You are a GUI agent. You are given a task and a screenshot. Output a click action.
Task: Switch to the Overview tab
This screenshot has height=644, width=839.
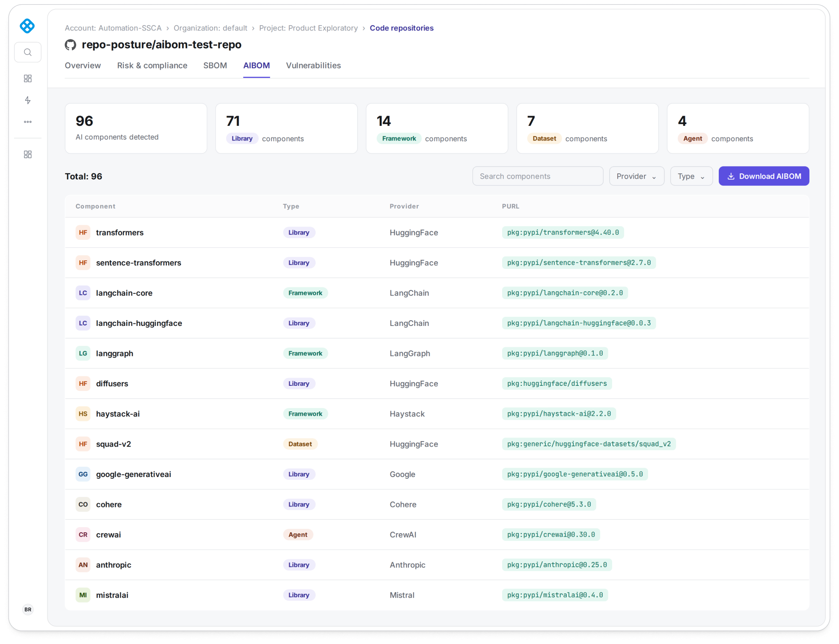[83, 66]
